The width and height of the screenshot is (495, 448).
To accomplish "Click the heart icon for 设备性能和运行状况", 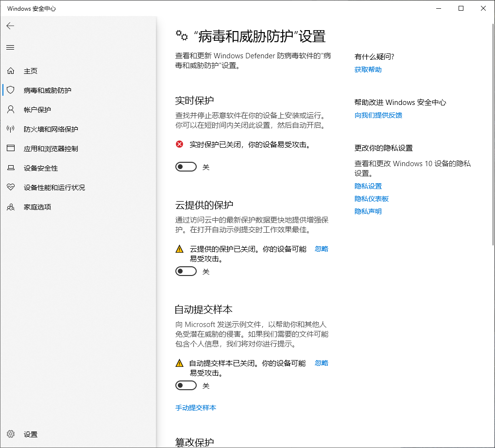I will (x=11, y=187).
